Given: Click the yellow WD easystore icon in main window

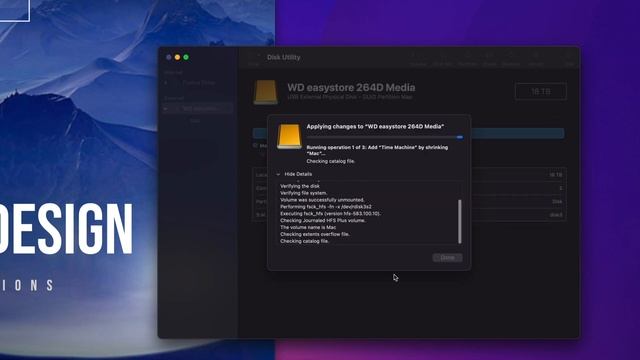Looking at the screenshot, I should click(266, 92).
